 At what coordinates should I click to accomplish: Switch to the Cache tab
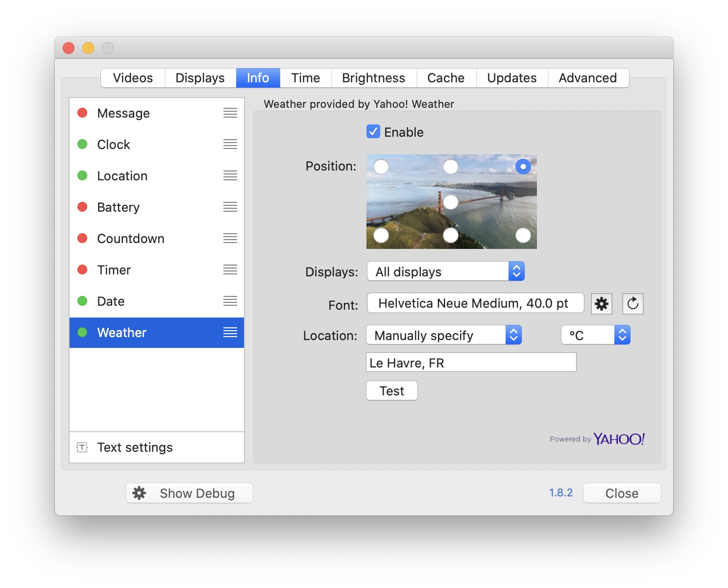pos(446,78)
